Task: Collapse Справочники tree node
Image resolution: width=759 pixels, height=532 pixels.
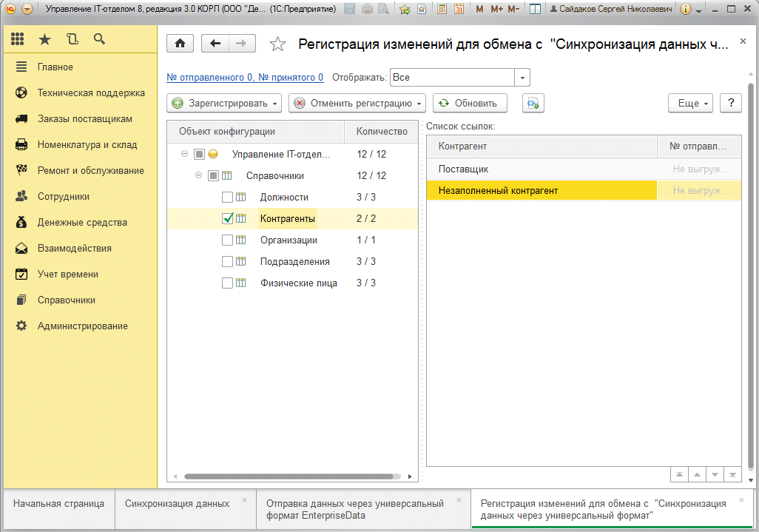Action: click(x=198, y=175)
